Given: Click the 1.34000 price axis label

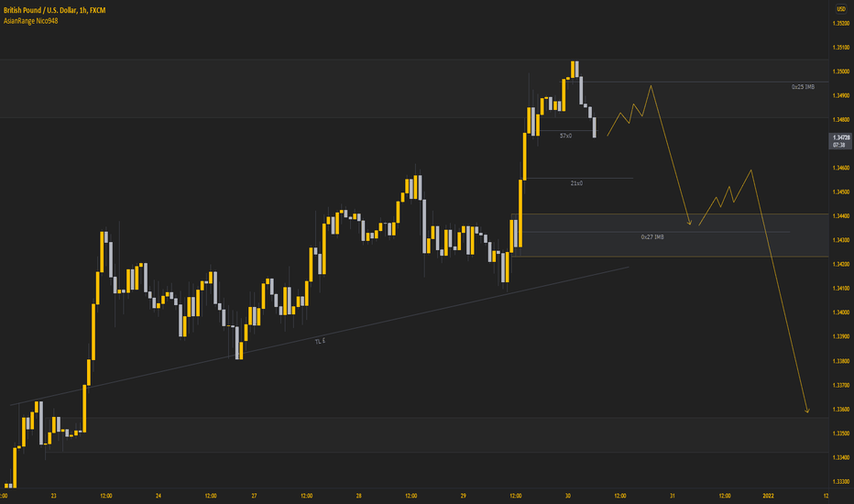Looking at the screenshot, I should pyautogui.click(x=841, y=312).
